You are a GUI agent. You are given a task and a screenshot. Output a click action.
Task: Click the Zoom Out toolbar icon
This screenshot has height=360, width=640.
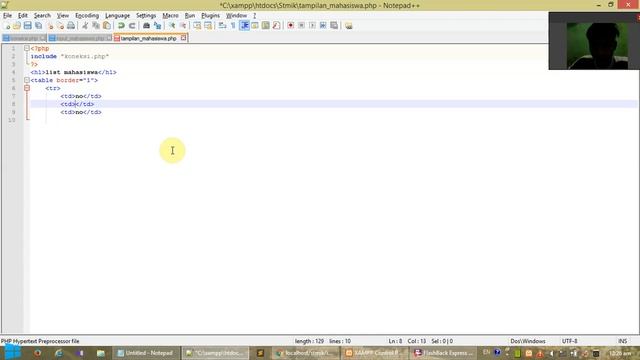[x=183, y=26]
